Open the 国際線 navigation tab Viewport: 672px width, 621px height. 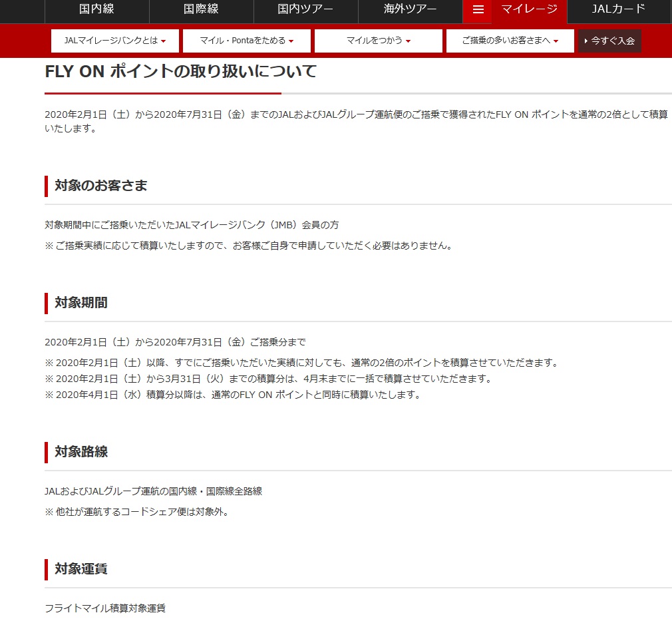[202, 9]
